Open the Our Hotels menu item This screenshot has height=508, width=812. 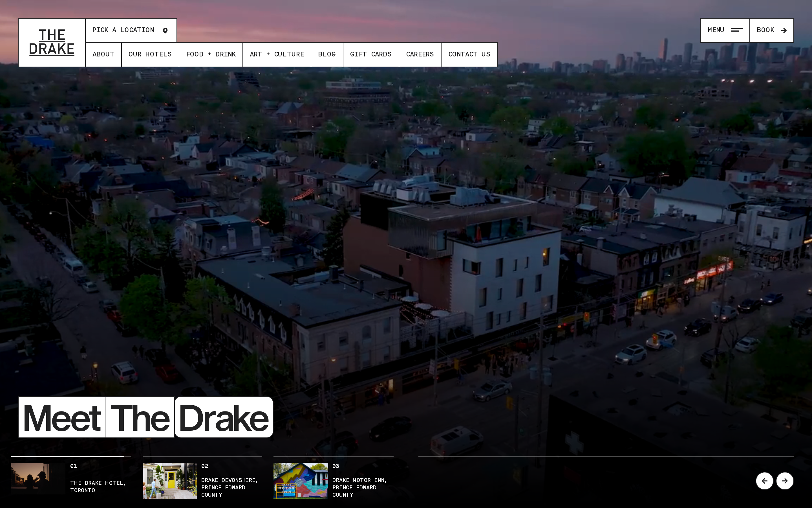(150, 54)
